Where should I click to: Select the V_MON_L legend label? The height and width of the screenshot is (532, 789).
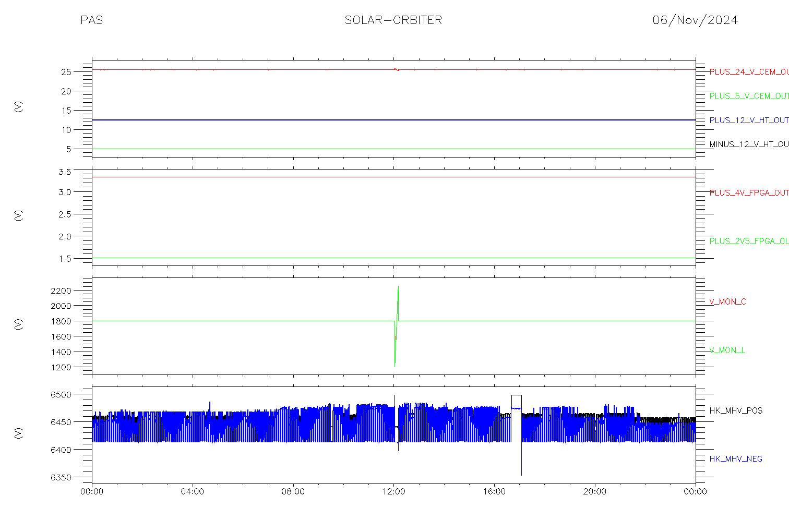coord(727,350)
